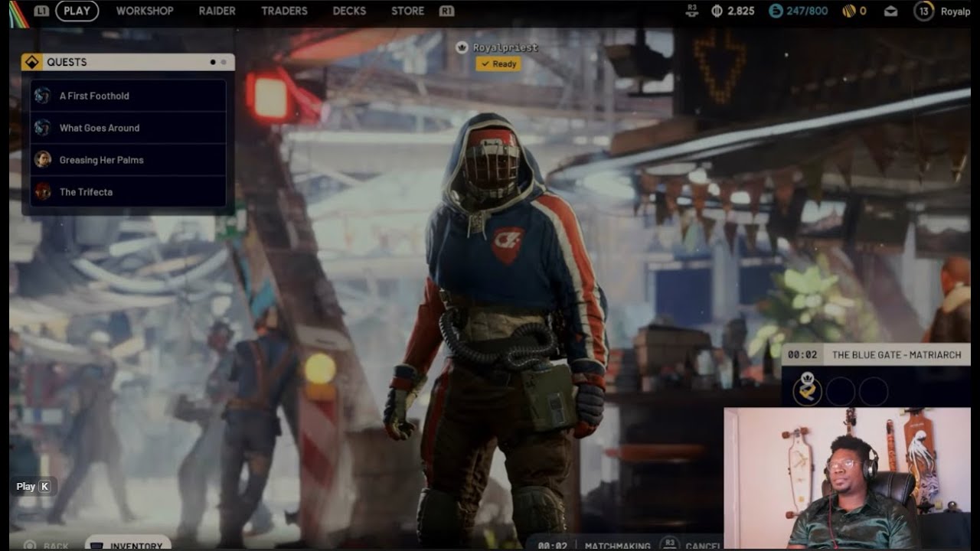Switch to the WORKSHOP tab

[145, 11]
